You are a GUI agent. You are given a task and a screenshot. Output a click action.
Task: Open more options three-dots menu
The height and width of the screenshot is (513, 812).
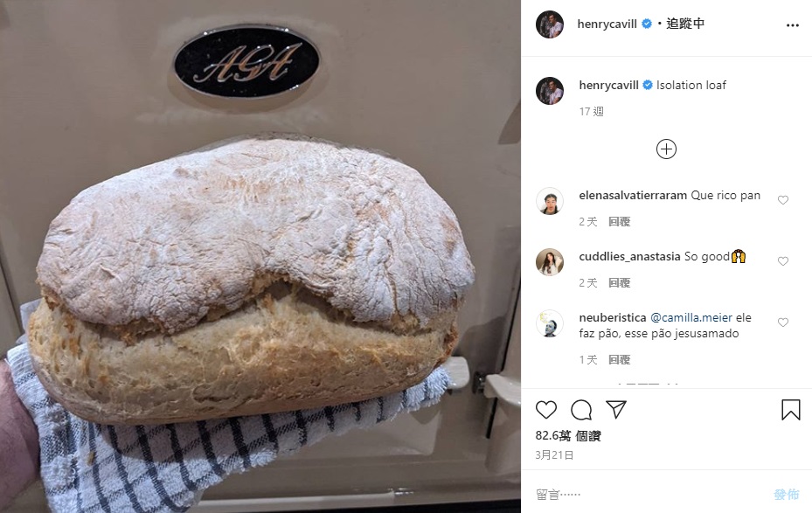pyautogui.click(x=792, y=25)
